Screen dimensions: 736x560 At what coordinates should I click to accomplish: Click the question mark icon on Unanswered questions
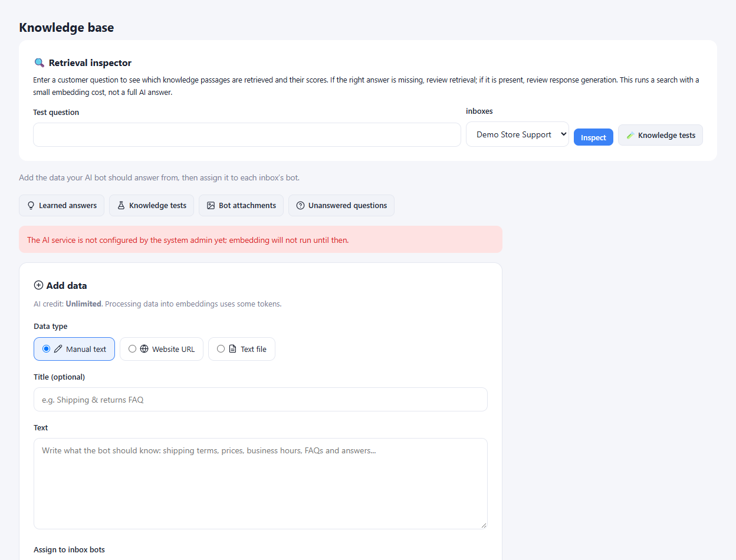(300, 206)
